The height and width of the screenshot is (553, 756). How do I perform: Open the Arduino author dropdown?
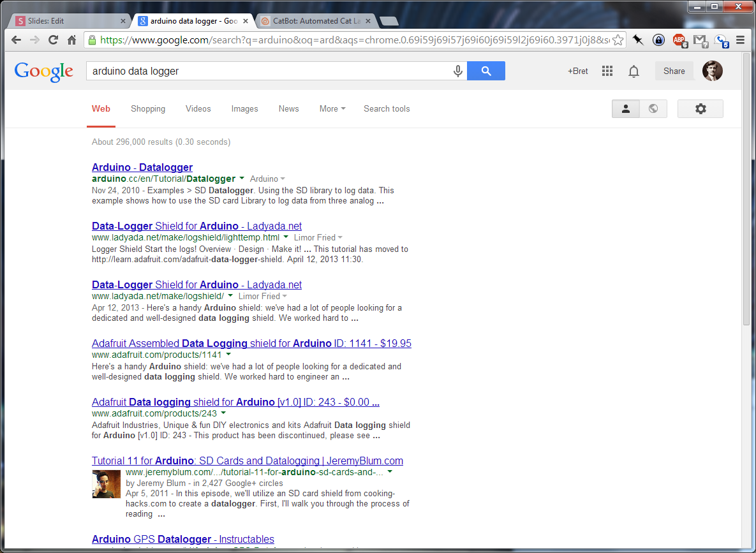[x=267, y=179]
